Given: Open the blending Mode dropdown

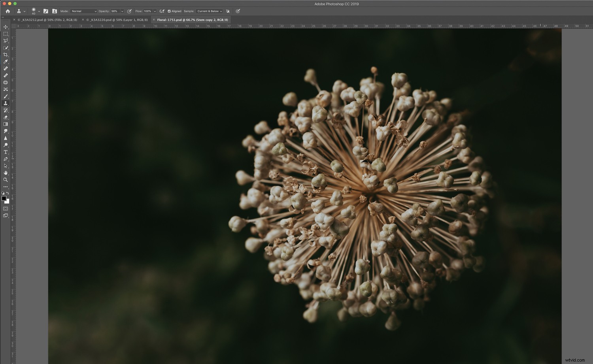Looking at the screenshot, I should 83,11.
